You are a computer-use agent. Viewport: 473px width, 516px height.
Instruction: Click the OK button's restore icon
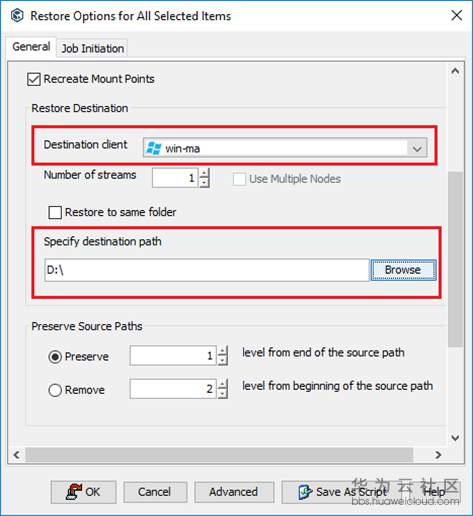74,492
